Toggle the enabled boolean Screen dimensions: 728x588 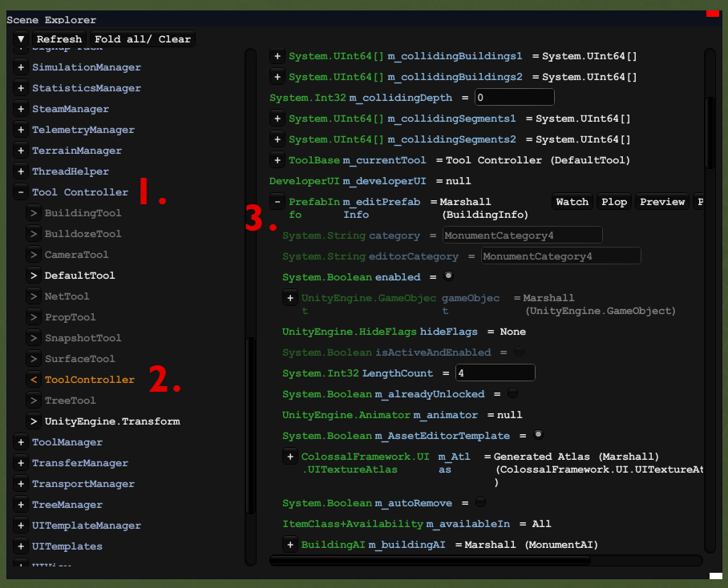click(x=448, y=276)
